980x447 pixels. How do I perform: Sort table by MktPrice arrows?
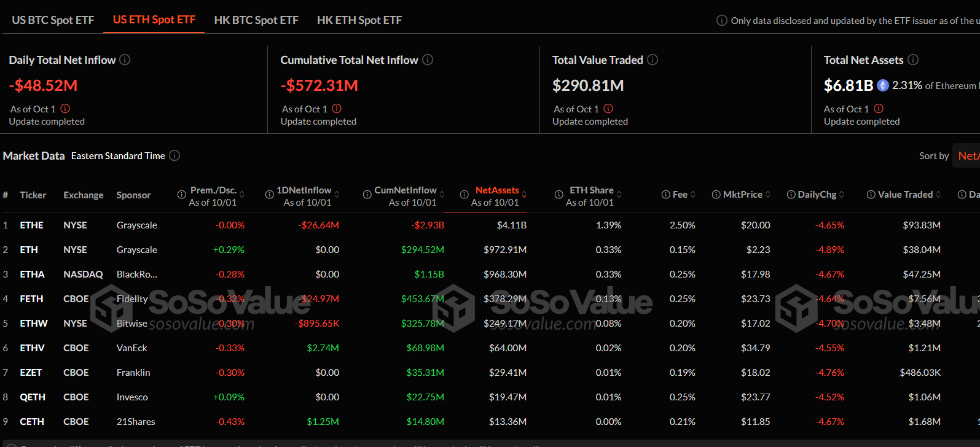pos(768,195)
